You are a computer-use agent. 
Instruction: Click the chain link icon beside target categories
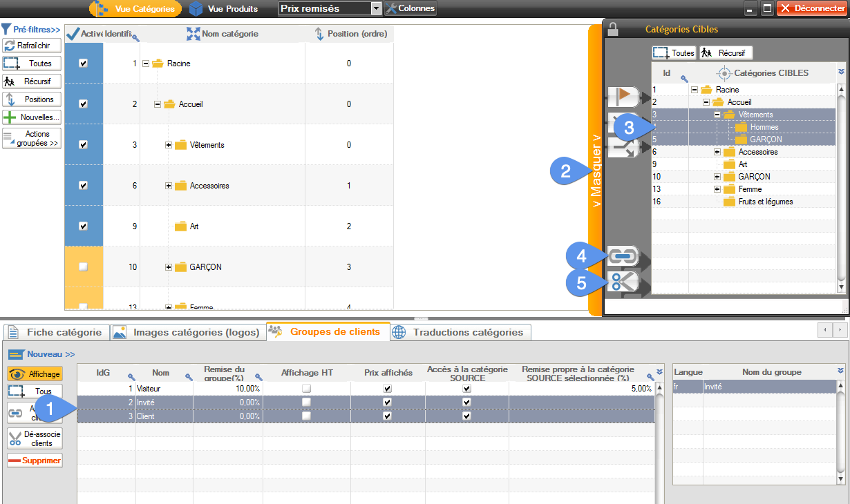tap(622, 256)
